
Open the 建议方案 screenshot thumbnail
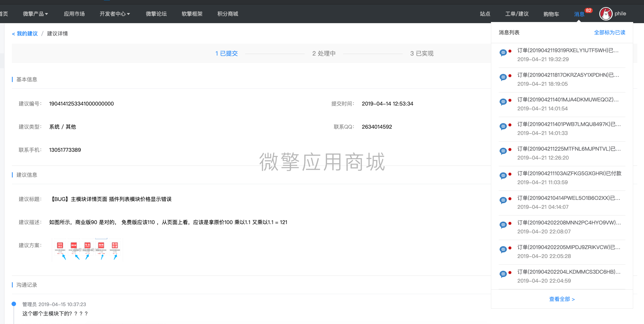[87, 250]
